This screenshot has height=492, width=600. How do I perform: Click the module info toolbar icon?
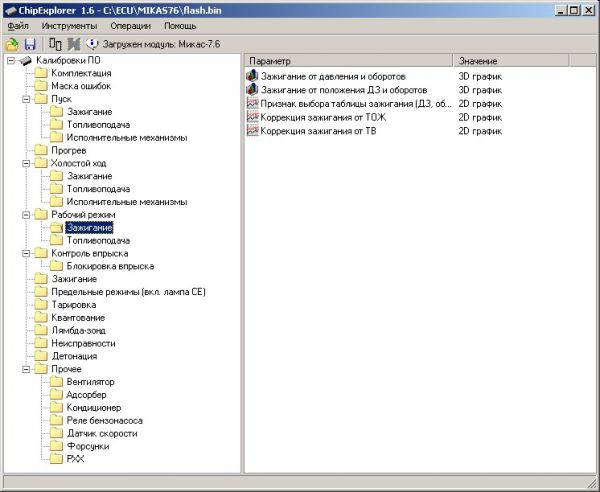coord(92,44)
